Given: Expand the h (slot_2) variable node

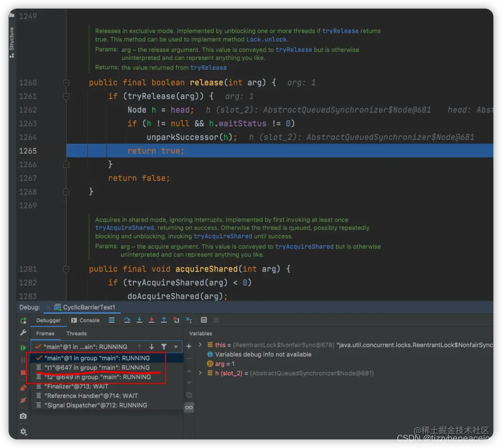Looking at the screenshot, I should tap(201, 373).
